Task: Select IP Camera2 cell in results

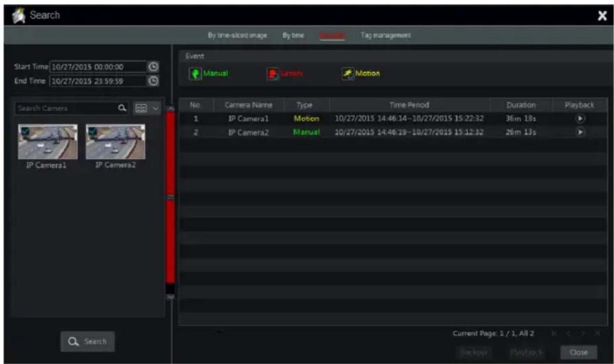Action: 248,132
